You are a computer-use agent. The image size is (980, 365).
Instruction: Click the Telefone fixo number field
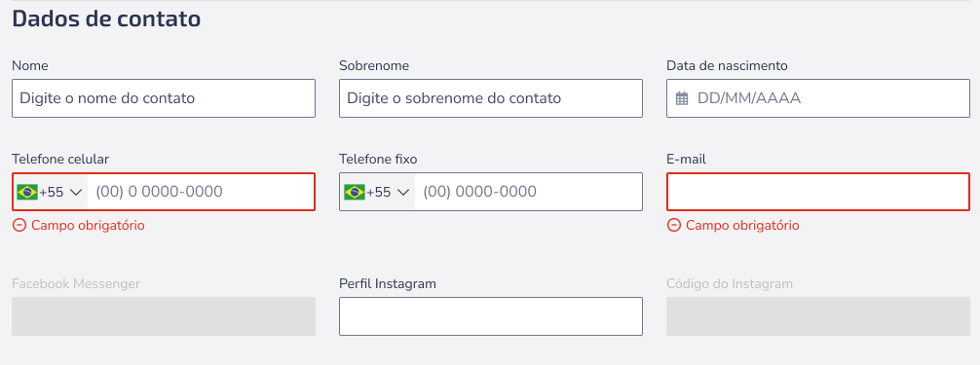528,192
